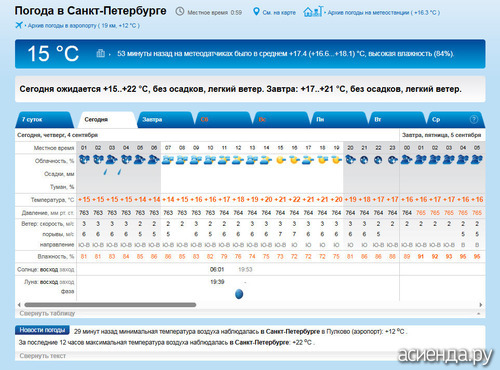The width and height of the screenshot is (500, 370).
Task: Click the map pin location icon
Action: point(256,12)
